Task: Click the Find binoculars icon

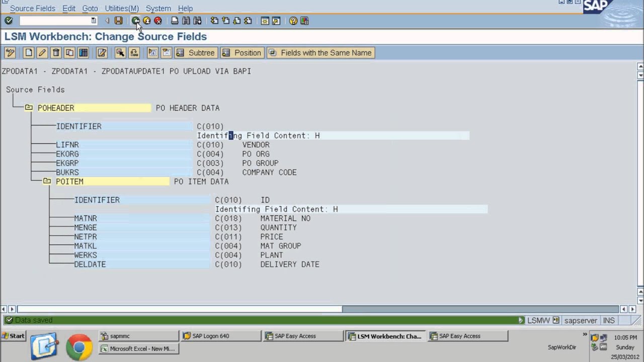Action: coord(186,21)
